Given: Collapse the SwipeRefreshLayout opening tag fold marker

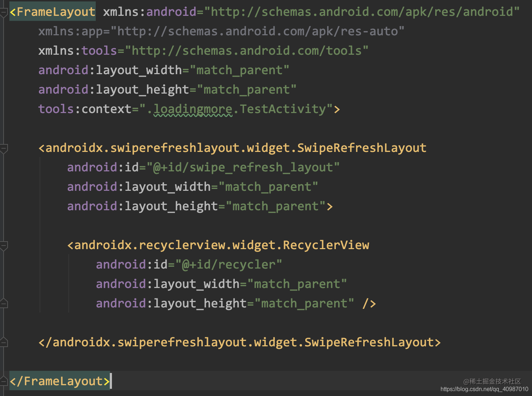Looking at the screenshot, I should (4, 149).
